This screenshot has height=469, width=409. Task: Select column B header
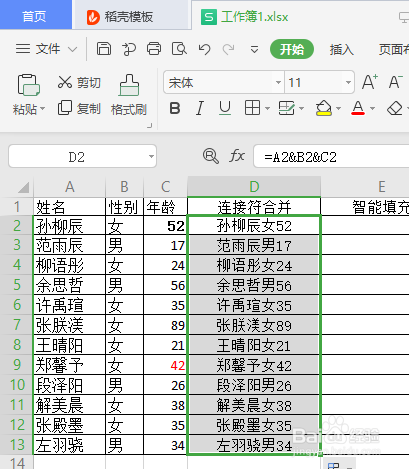(124, 187)
